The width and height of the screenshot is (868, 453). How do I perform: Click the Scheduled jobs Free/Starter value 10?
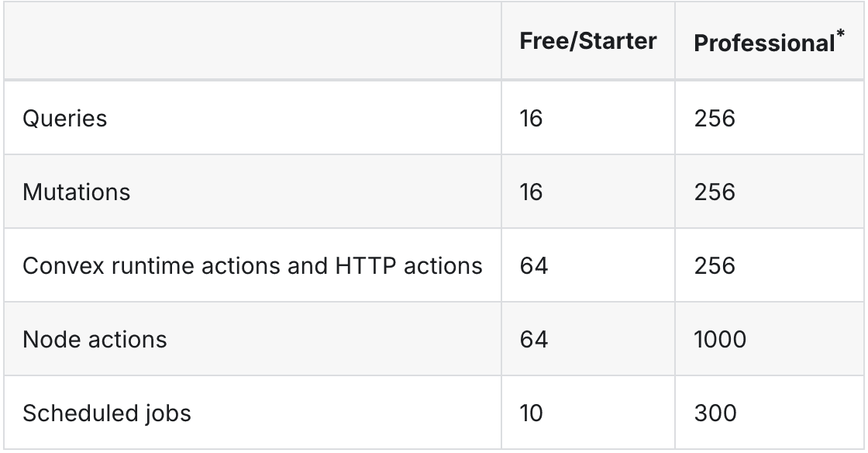point(533,413)
